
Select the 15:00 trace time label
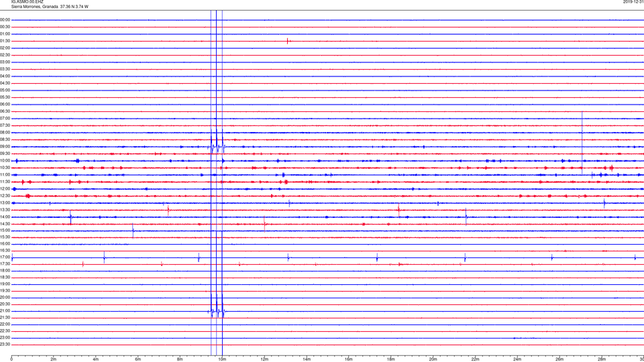click(x=5, y=230)
